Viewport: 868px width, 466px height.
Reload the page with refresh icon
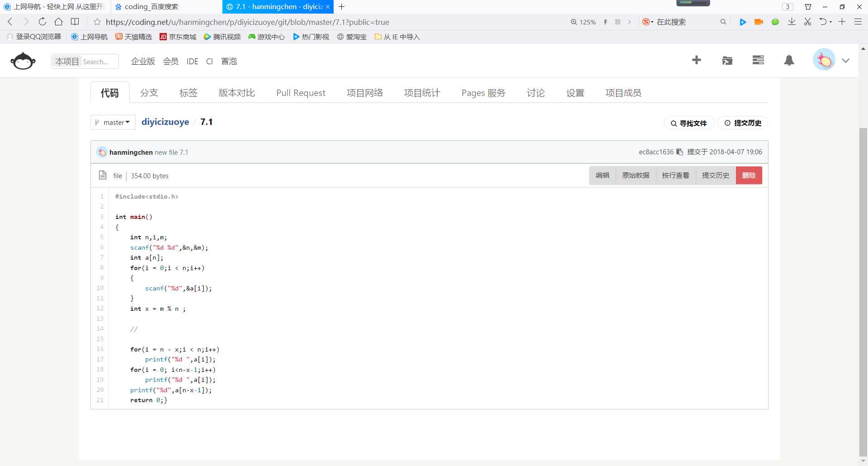pyautogui.click(x=42, y=22)
